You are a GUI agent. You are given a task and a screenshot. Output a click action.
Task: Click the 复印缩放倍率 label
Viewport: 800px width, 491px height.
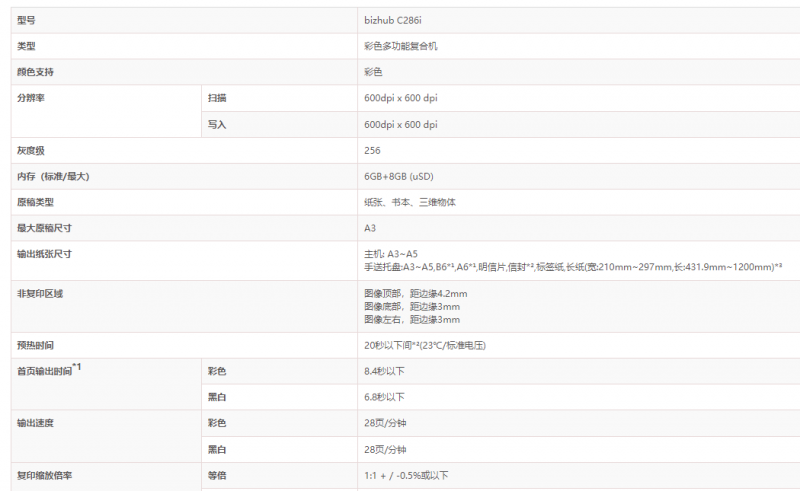coord(44,476)
